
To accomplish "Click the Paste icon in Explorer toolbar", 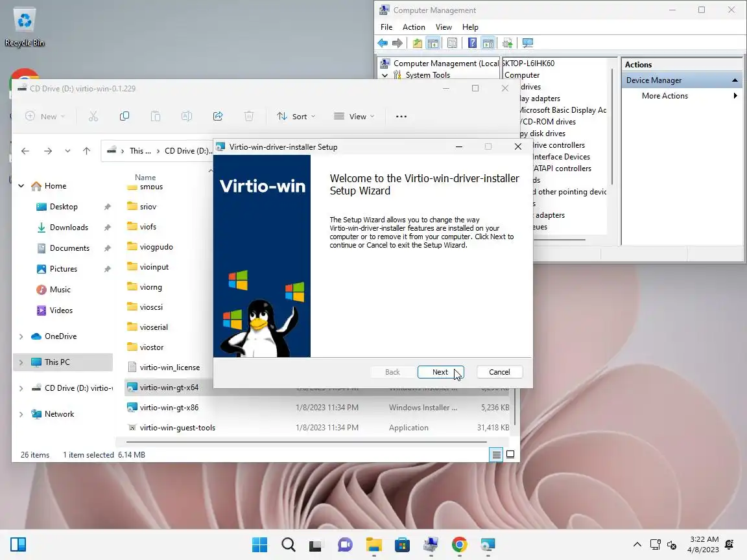I will tap(156, 116).
